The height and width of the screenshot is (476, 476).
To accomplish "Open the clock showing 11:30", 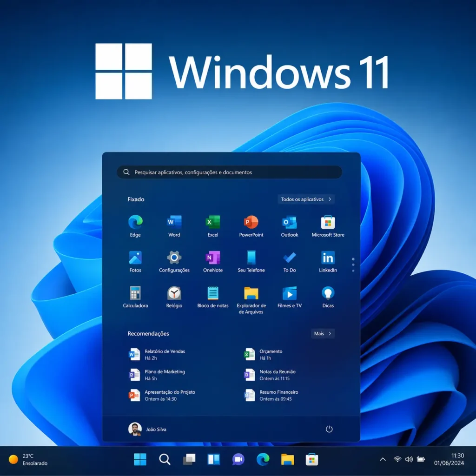I will coord(449,459).
